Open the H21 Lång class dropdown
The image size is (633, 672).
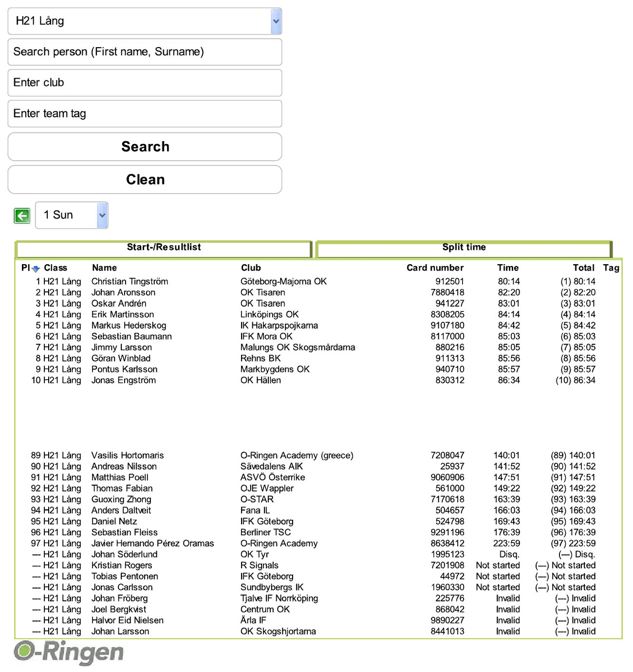tap(145, 21)
